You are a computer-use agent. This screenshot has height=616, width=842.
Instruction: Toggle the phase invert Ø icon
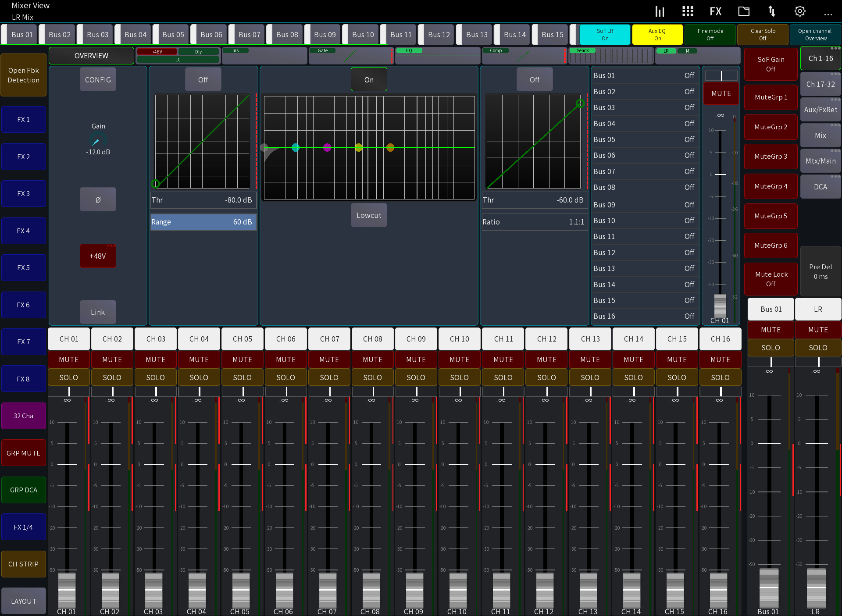pyautogui.click(x=98, y=199)
